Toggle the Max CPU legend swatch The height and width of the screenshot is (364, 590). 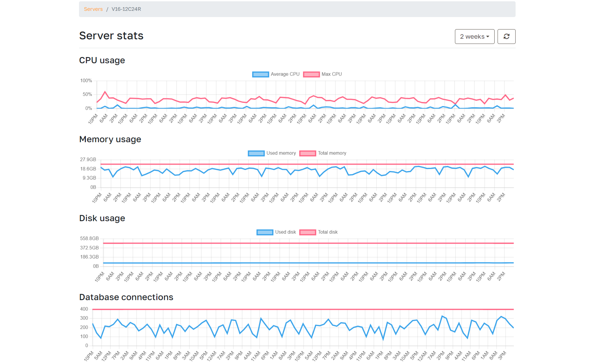coord(311,74)
